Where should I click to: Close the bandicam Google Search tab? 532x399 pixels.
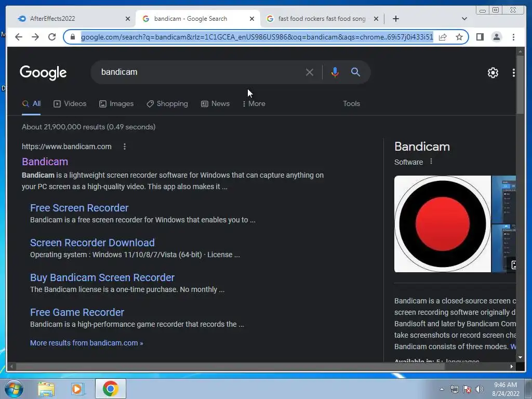click(x=252, y=19)
